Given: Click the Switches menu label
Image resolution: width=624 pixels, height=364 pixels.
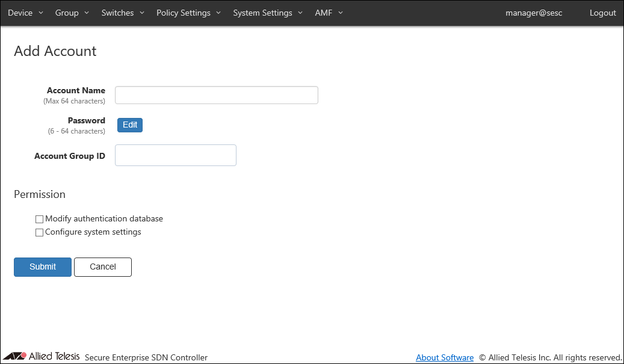Looking at the screenshot, I should point(117,13).
